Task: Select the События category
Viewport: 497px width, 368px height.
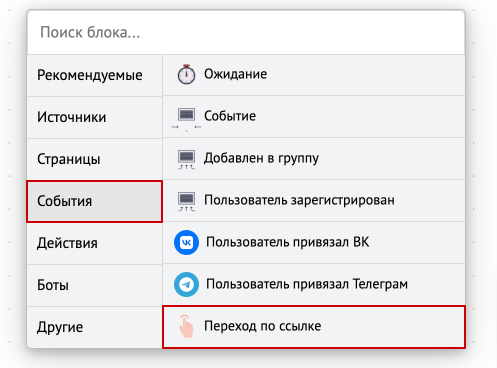Action: 95,201
